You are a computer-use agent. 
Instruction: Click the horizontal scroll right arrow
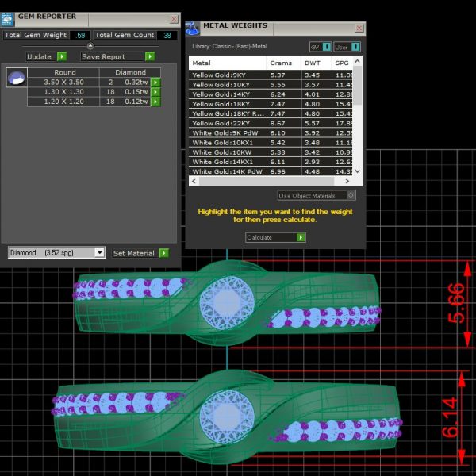coord(347,181)
